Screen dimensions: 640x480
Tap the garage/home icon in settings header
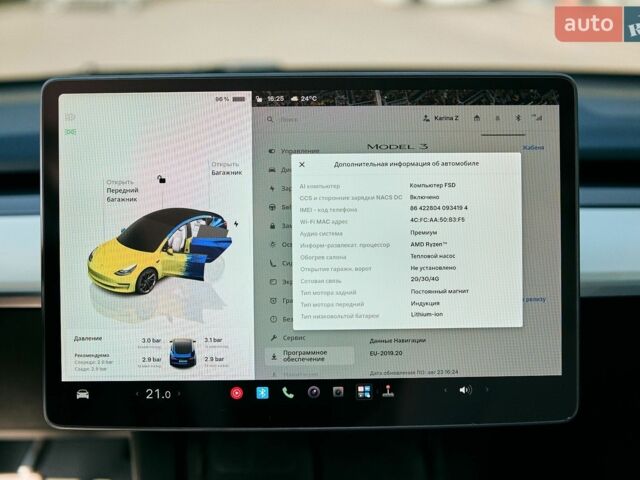pos(477,118)
